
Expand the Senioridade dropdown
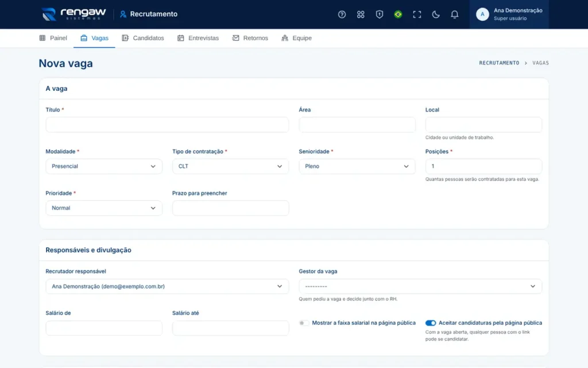tap(357, 166)
